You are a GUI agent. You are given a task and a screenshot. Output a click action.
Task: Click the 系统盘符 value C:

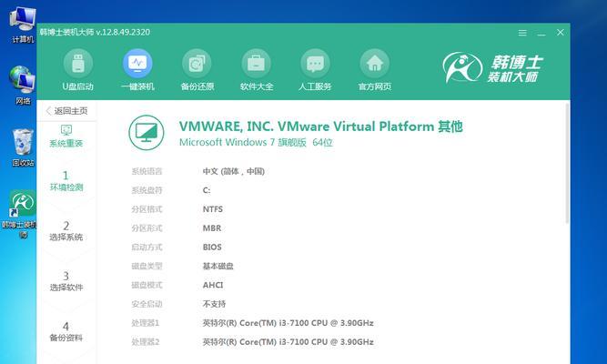coord(207,190)
